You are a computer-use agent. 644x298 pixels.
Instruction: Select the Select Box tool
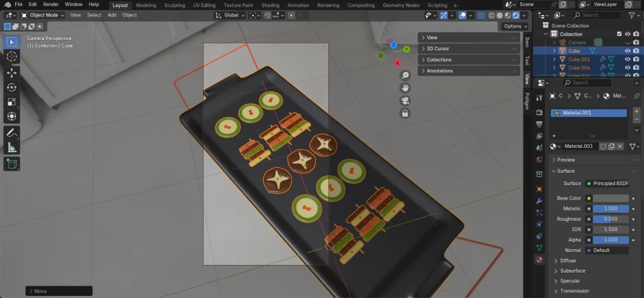pyautogui.click(x=12, y=42)
